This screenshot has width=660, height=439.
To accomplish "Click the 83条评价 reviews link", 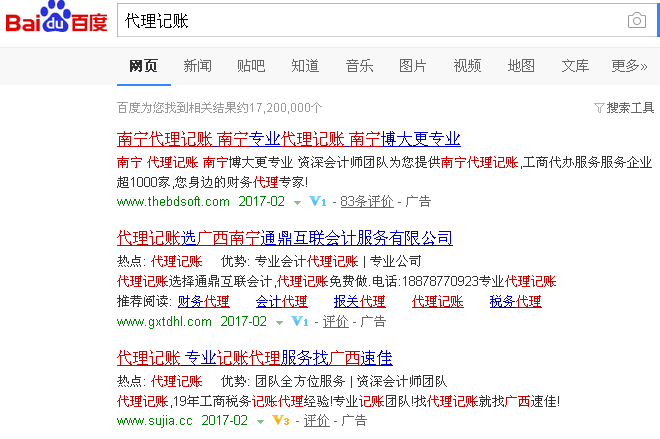I will pos(367,202).
